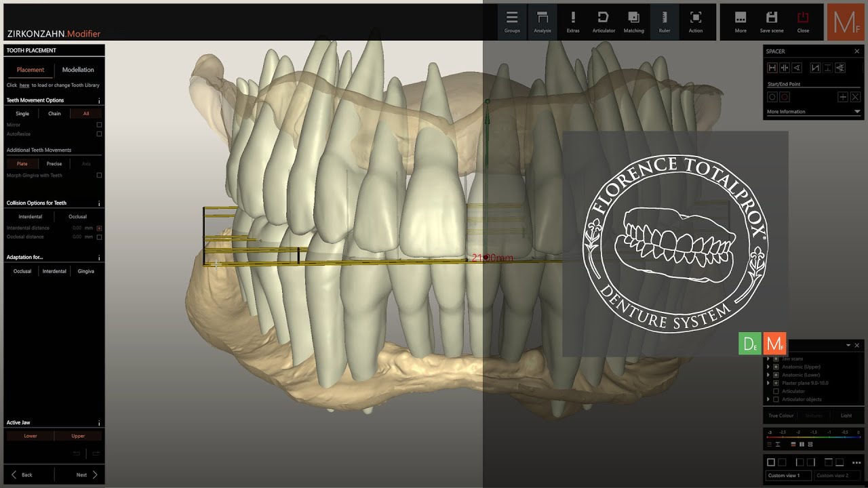Open the Extras tool
Screen dimensions: 868x488
573,22
